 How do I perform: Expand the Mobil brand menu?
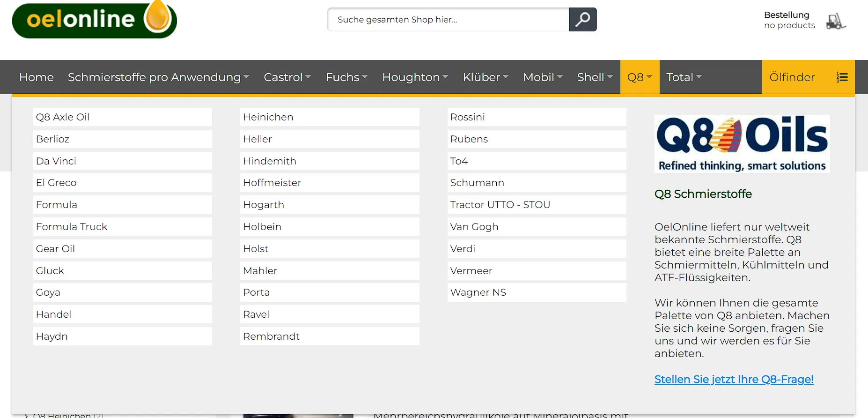(x=543, y=77)
